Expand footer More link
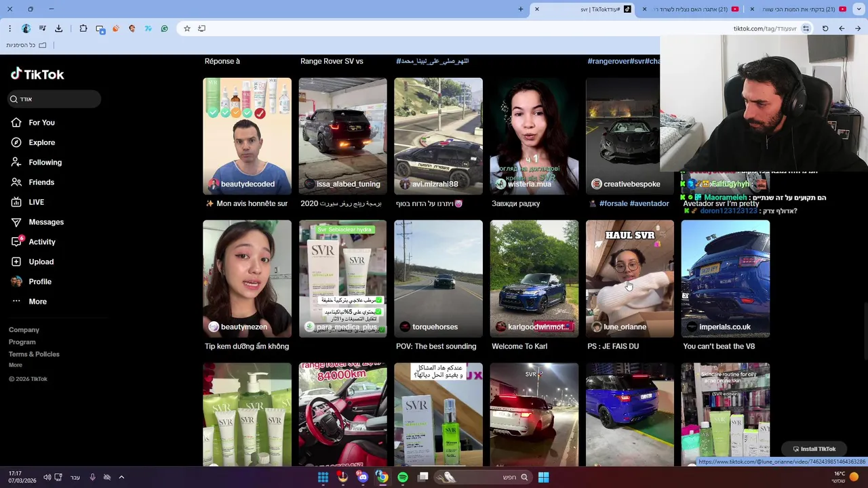Viewport: 868px width, 488px height. click(15, 365)
